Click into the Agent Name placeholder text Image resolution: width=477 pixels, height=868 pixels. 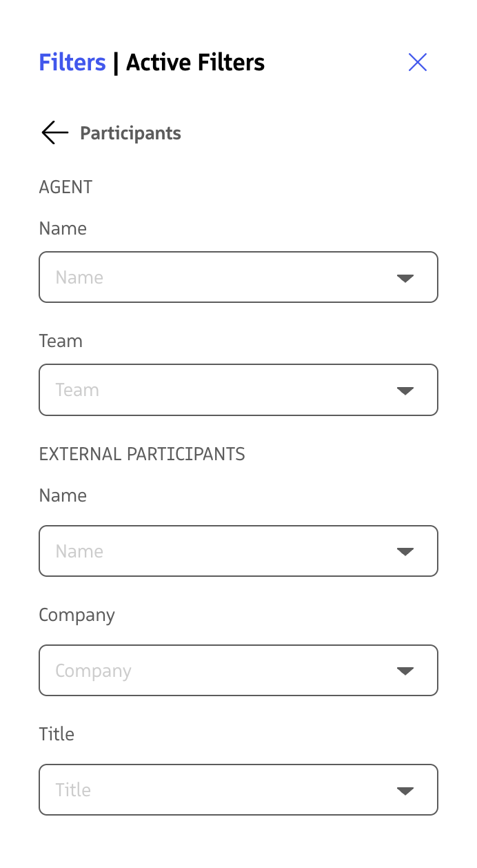79,277
